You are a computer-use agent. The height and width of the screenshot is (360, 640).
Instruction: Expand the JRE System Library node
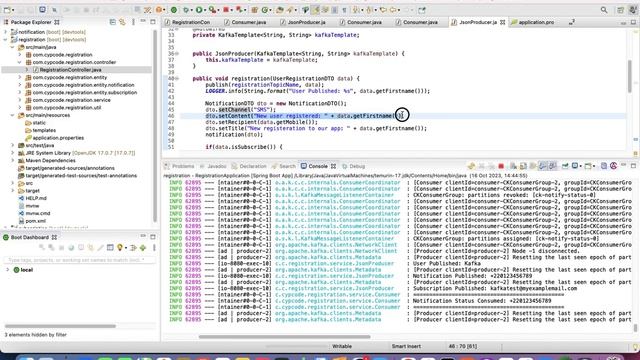click(12, 153)
